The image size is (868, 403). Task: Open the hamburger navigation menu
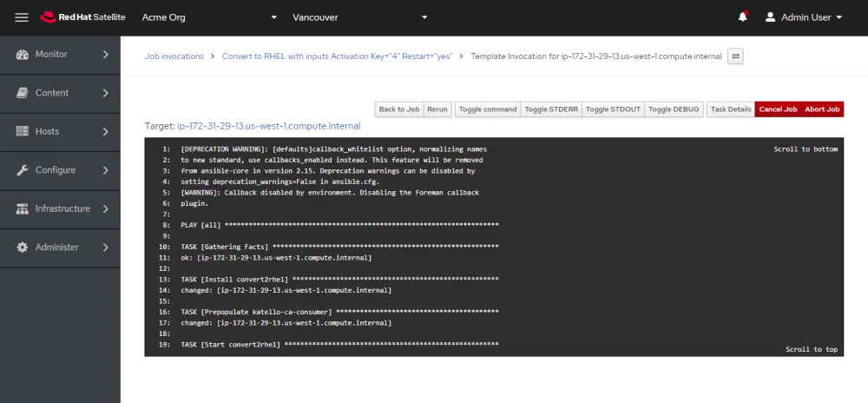[22, 17]
